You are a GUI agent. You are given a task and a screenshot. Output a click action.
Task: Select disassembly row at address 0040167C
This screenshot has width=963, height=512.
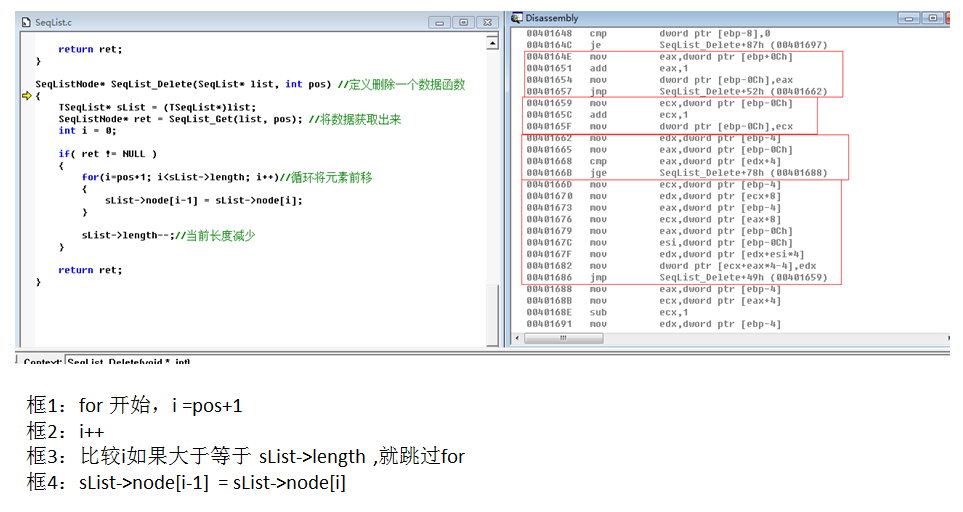(660, 243)
